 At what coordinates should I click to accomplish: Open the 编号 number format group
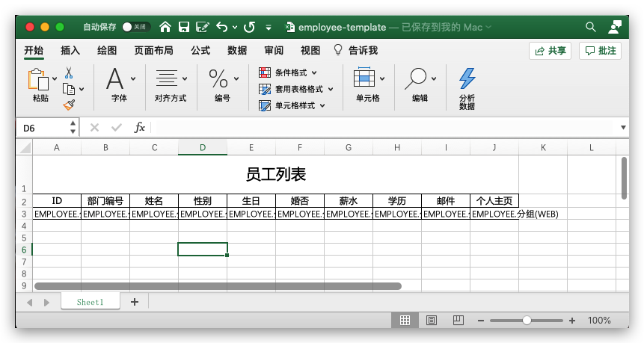(x=222, y=85)
